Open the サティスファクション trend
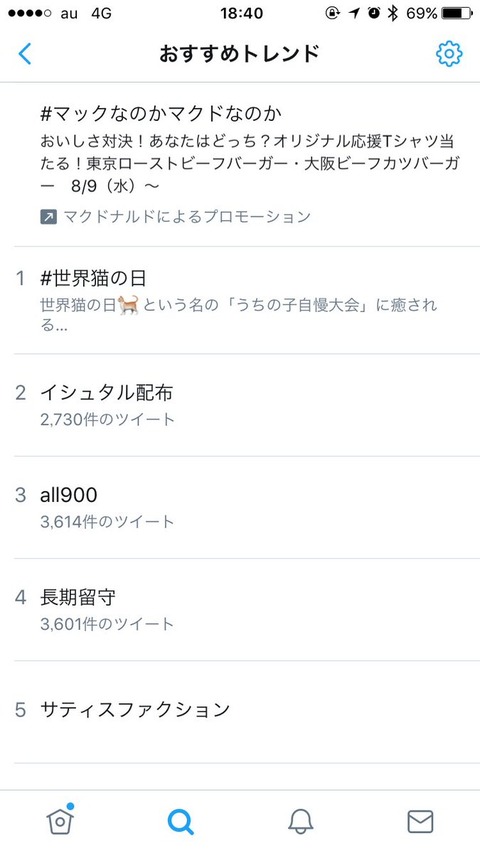This screenshot has height=853, width=480. point(240,712)
